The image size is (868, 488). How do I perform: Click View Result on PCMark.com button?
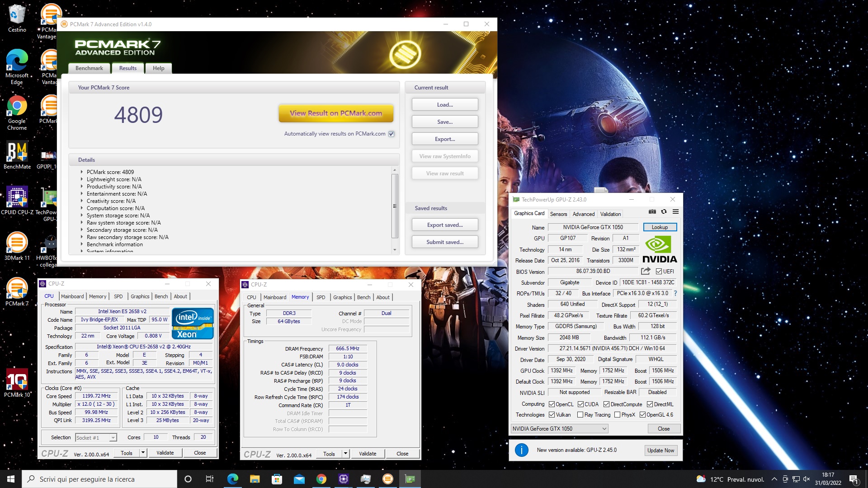336,113
